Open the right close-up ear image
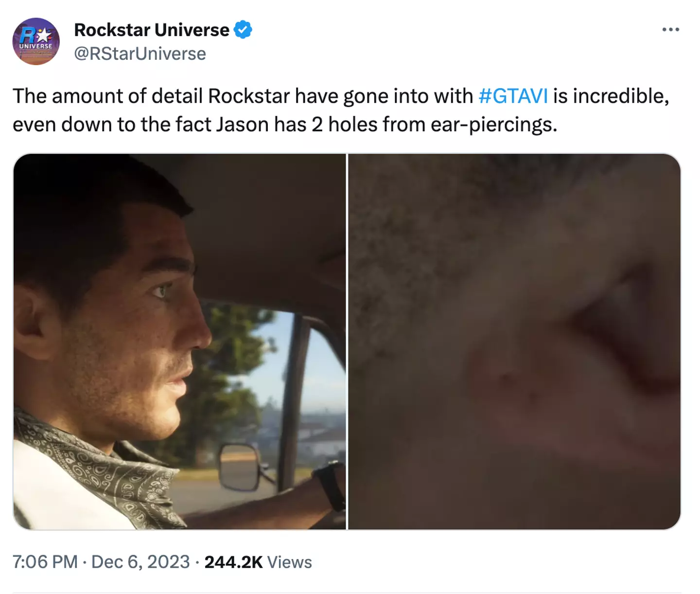Screen dimensions: 700x594 (x=514, y=342)
